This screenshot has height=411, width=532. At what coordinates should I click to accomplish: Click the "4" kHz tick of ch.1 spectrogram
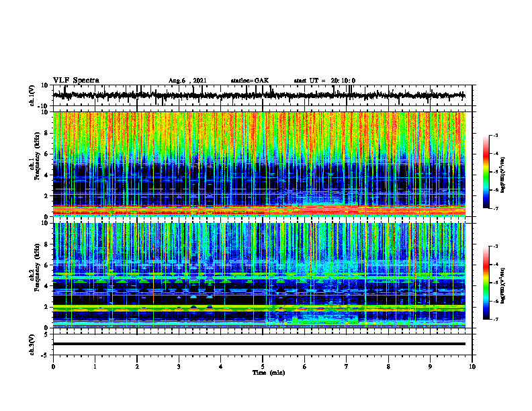[x=46, y=175]
